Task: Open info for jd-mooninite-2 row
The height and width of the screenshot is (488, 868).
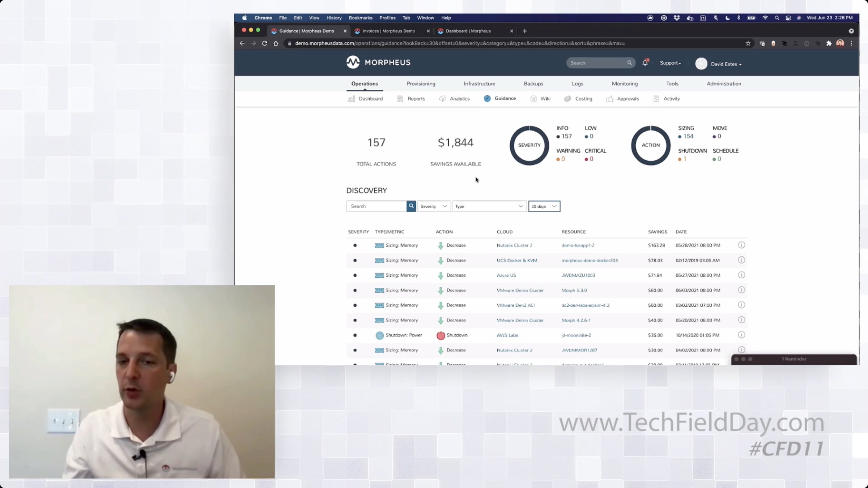Action: 741,335
